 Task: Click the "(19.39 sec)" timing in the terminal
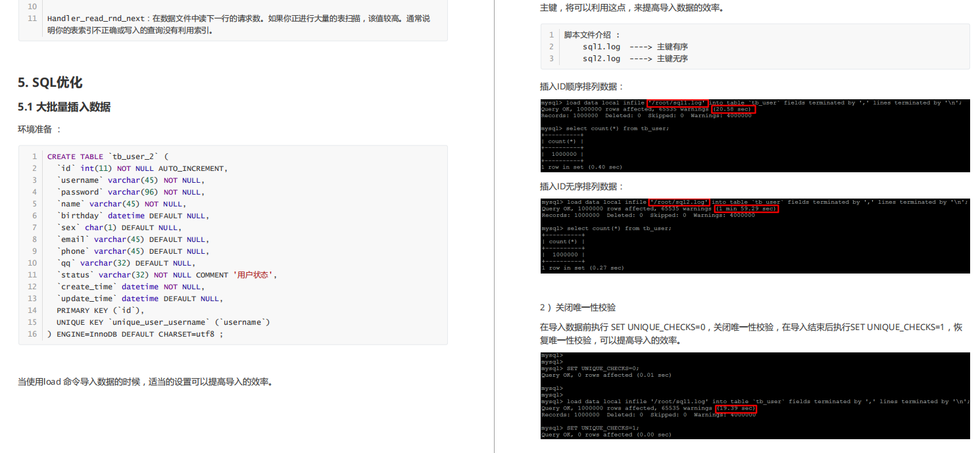click(x=735, y=408)
